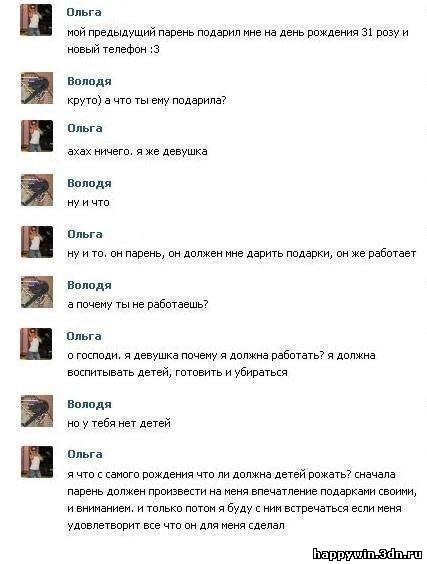The height and width of the screenshot is (564, 427).
Task: Open Володя's name above 'а почему ты не работаешь?'
Action: click(89, 285)
